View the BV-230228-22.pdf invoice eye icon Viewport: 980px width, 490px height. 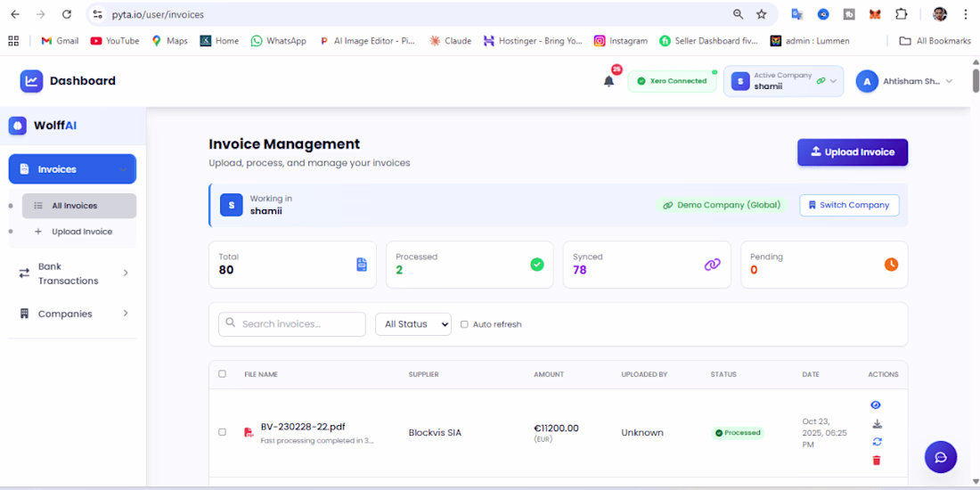(876, 405)
